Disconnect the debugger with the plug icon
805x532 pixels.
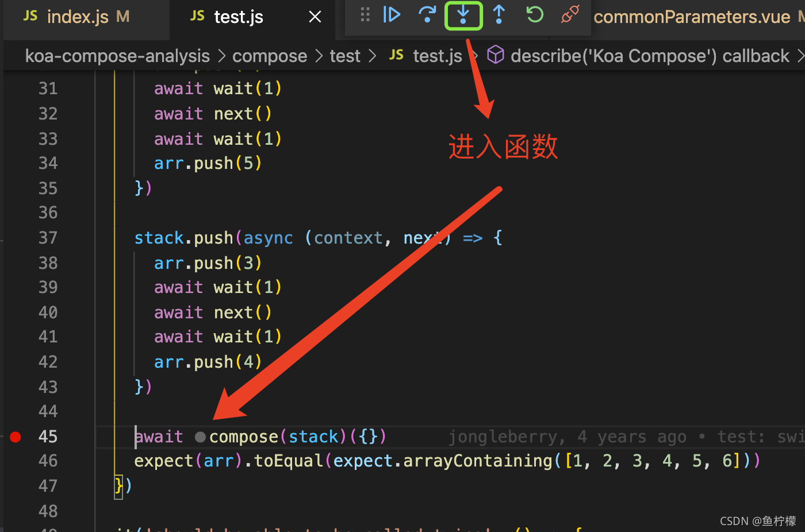(x=570, y=14)
